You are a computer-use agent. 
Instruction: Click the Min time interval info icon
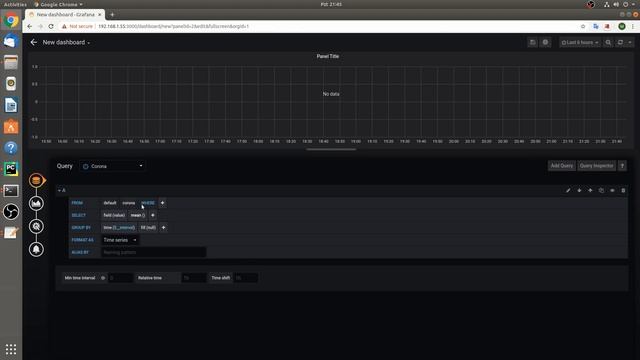[x=103, y=278]
